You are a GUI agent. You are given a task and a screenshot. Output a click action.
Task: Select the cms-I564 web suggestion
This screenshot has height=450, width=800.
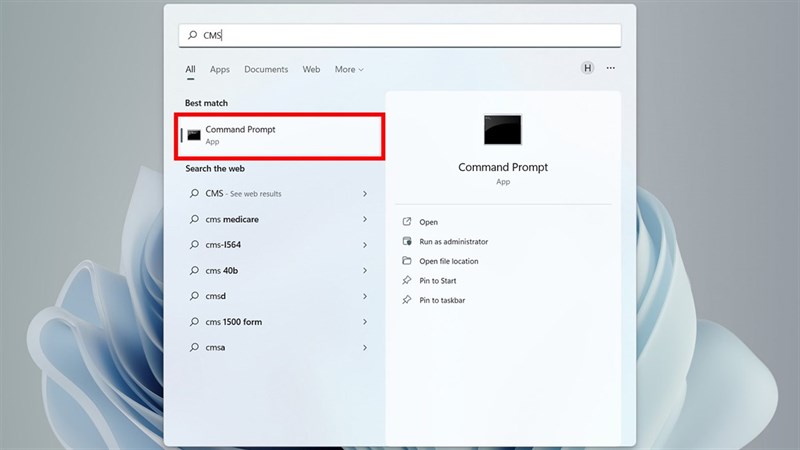tap(223, 245)
